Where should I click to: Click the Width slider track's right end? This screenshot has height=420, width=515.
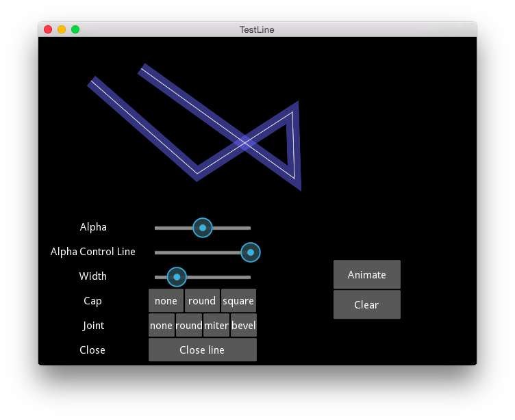249,277
